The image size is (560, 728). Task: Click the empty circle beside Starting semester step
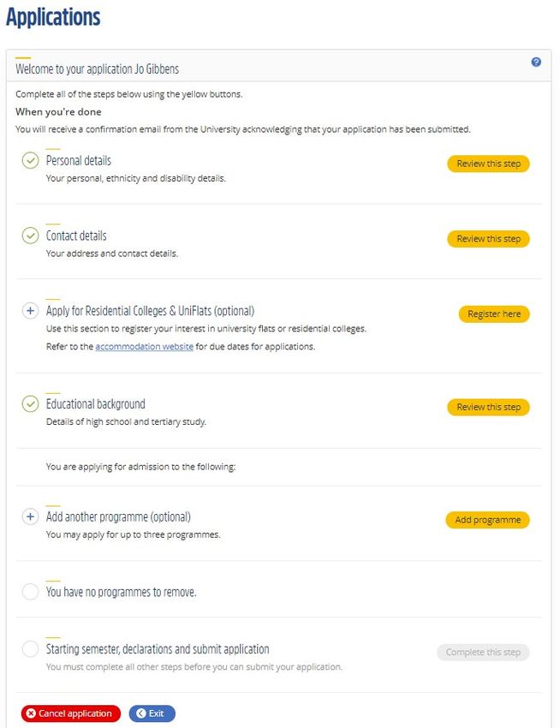coord(30,649)
